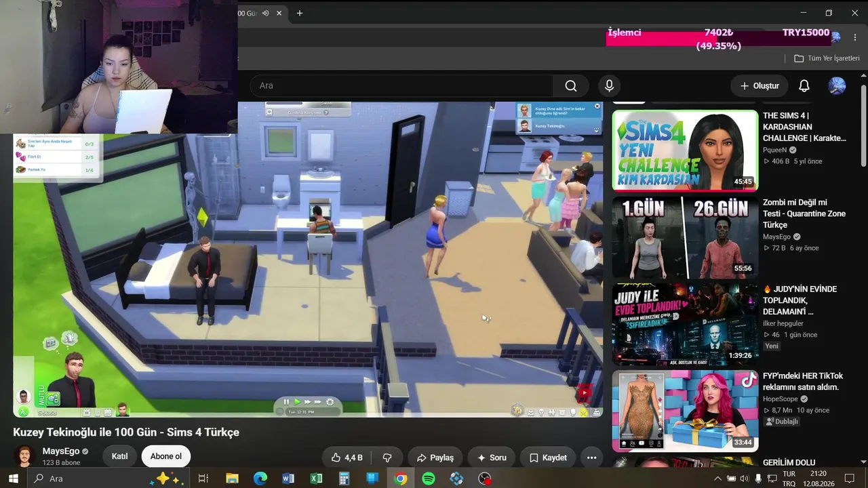868x488 pixels.
Task: Click the HopeScope channel name
Action: click(x=780, y=399)
